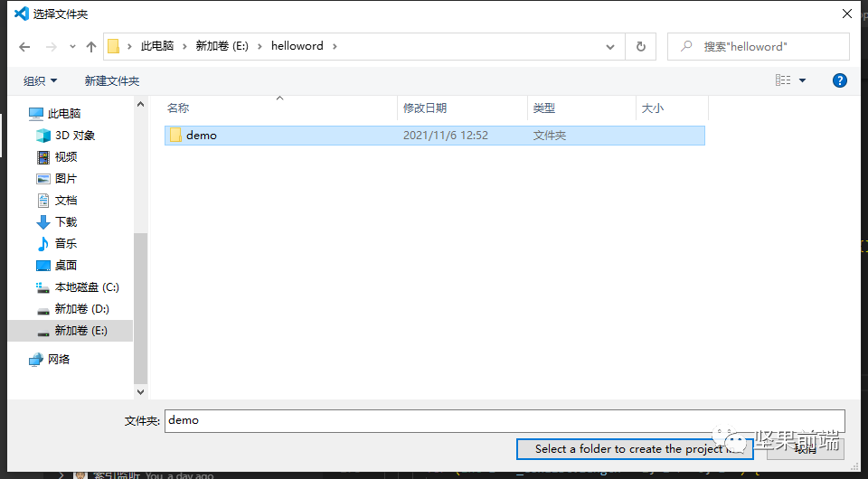Open 桌面 in the sidebar
This screenshot has height=479, width=868.
click(66, 266)
